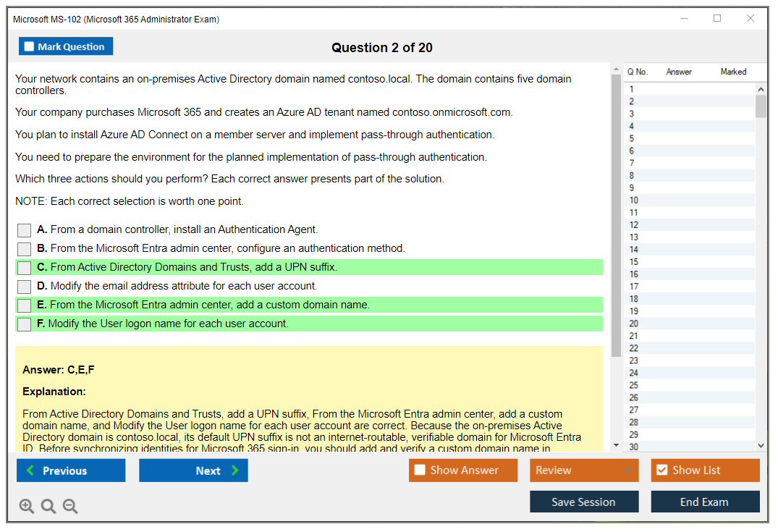Image resolution: width=778 pixels, height=532 pixels.
Task: Click the question list scroll-up arrow
Action: pyautogui.click(x=761, y=89)
